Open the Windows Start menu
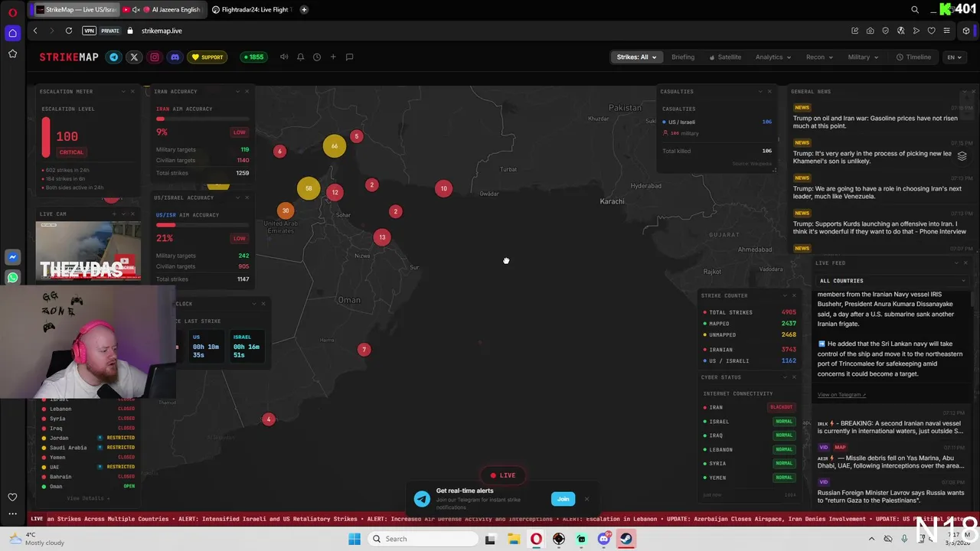The width and height of the screenshot is (980, 551). (354, 539)
